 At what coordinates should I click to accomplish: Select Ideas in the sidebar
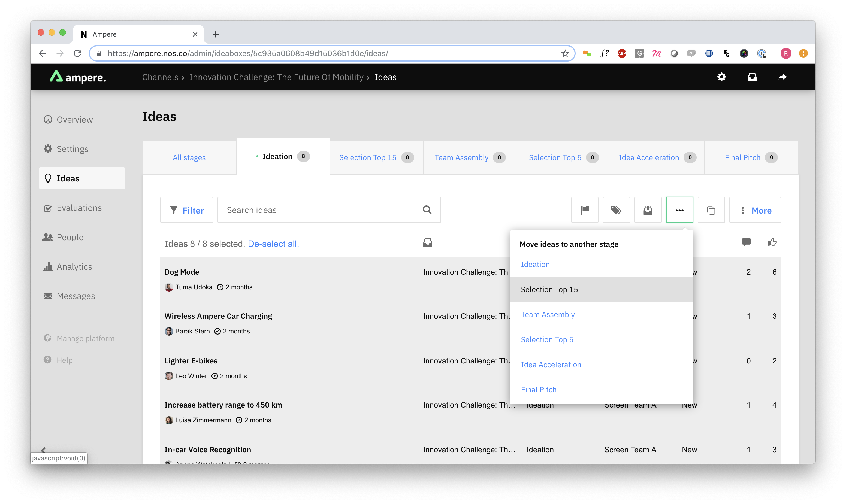pos(82,178)
